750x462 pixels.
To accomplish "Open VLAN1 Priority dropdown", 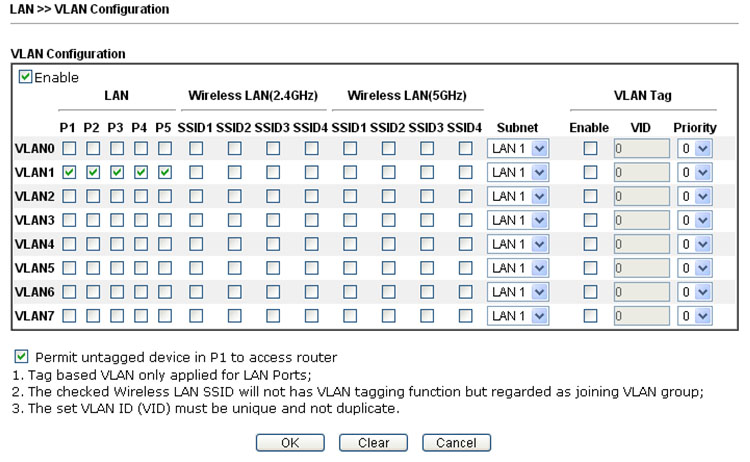I will pyautogui.click(x=695, y=172).
